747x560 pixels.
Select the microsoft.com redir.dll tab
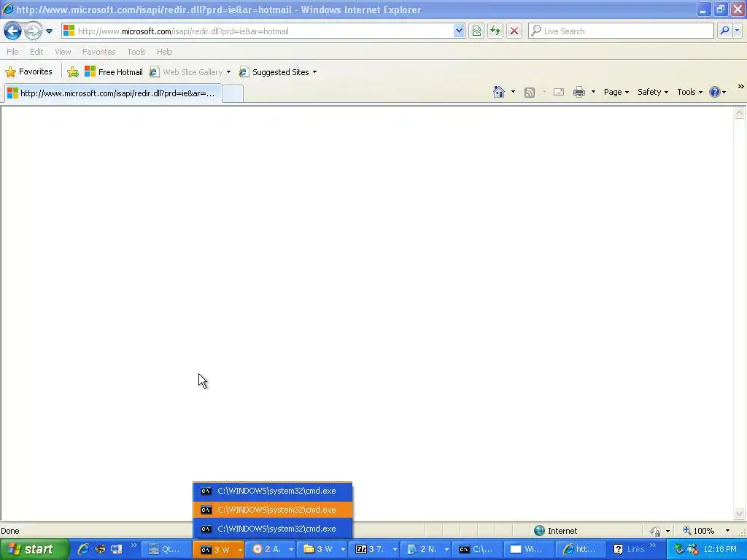(113, 93)
